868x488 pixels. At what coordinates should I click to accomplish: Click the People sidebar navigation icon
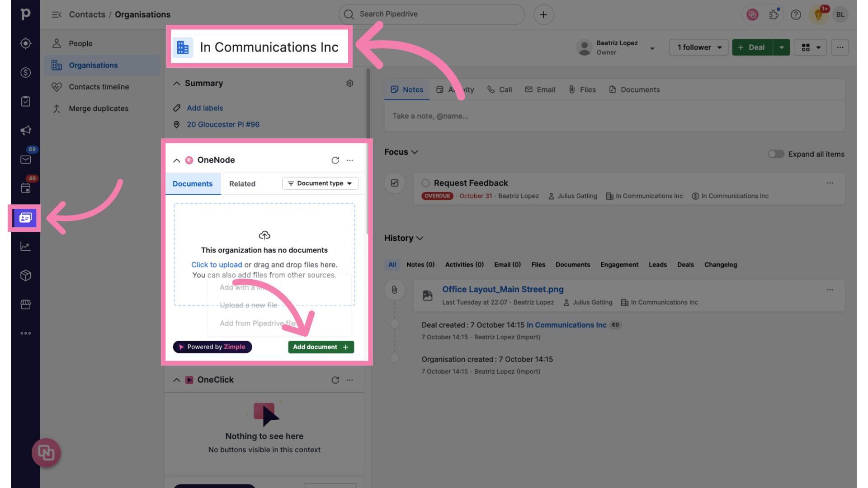(56, 43)
